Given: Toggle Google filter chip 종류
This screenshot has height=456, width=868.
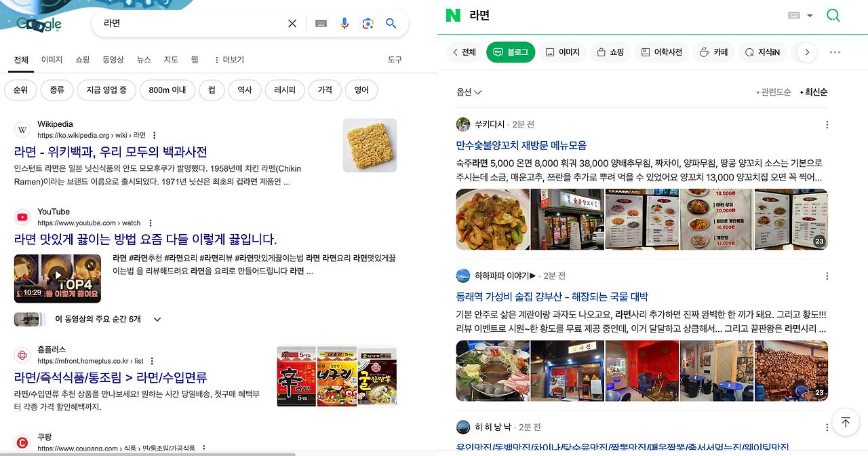Looking at the screenshot, I should click(x=57, y=90).
